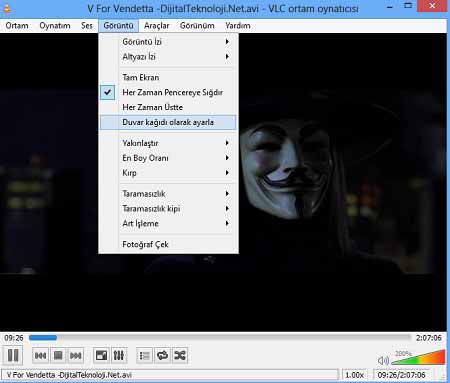Click the VLC cone icon in title bar
This screenshot has width=450, height=383.
coord(6,7)
